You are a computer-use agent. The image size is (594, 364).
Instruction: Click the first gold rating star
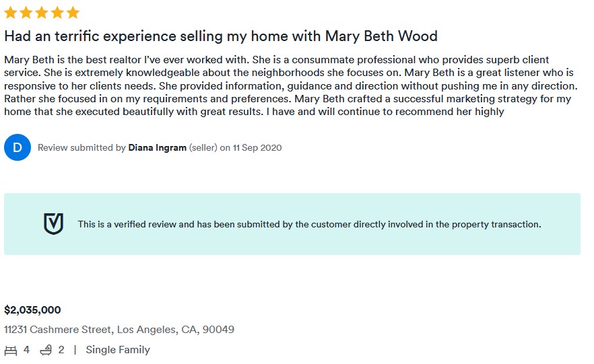pyautogui.click(x=11, y=13)
